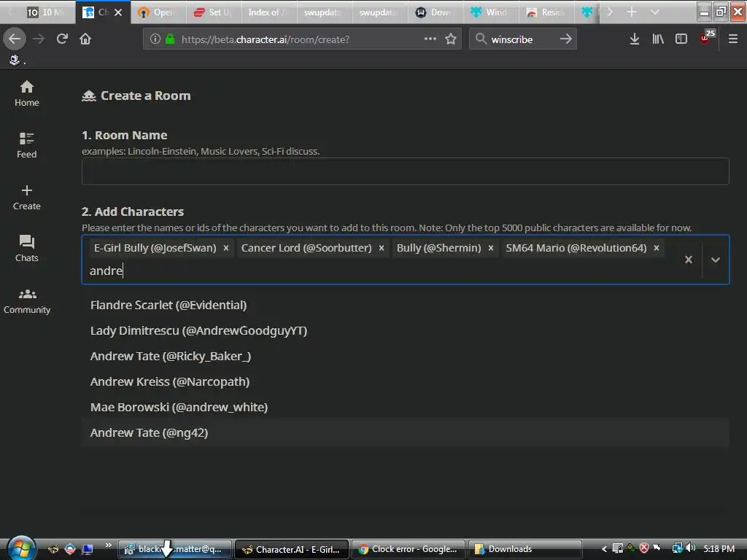747x560 pixels.
Task: Click the Room Name input field
Action: 406,171
